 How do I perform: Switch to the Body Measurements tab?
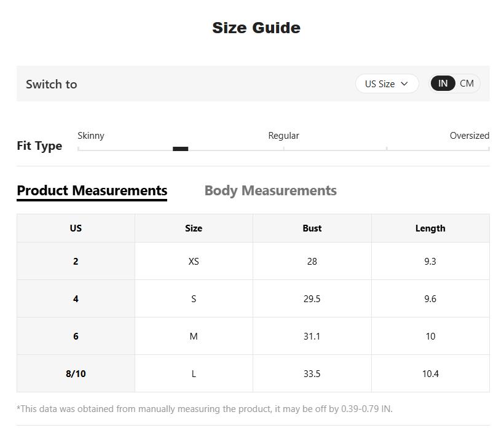pos(270,190)
